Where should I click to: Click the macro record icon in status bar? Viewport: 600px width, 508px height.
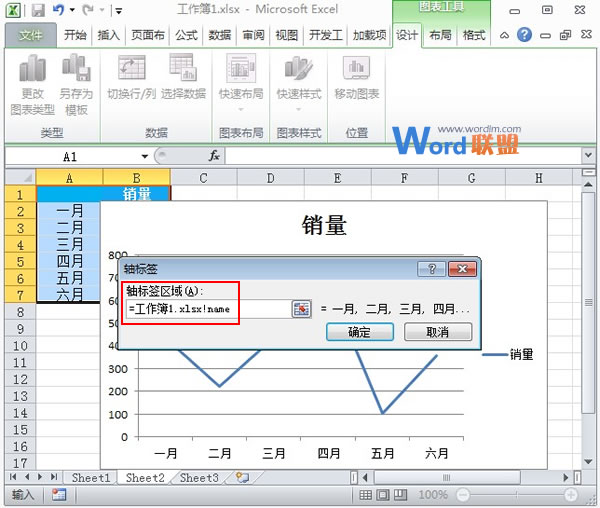59,495
